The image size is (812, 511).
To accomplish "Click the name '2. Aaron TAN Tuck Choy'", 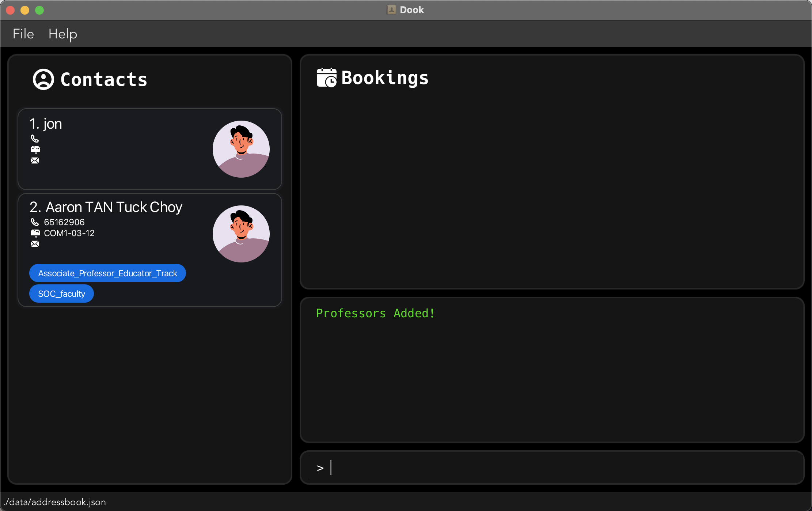I will tap(106, 207).
